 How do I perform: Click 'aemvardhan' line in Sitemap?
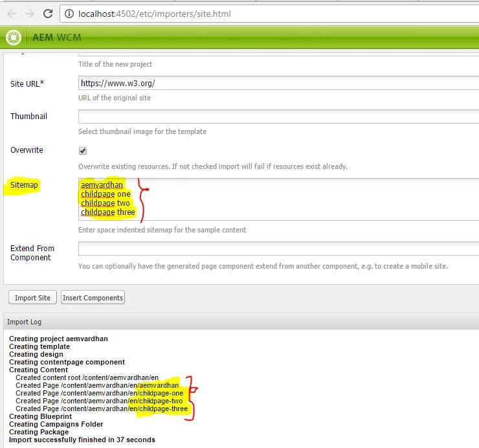(102, 185)
